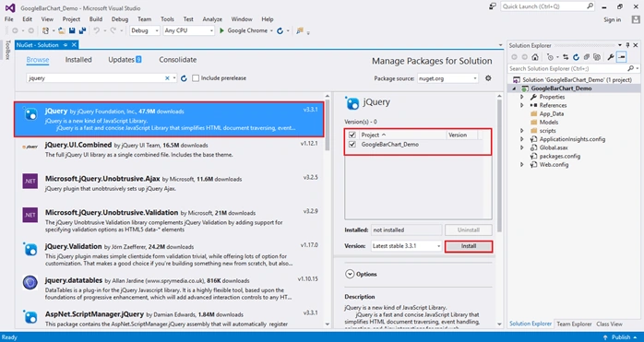Click the Quick Launch search field
The image size is (644, 342).
[x=547, y=6]
